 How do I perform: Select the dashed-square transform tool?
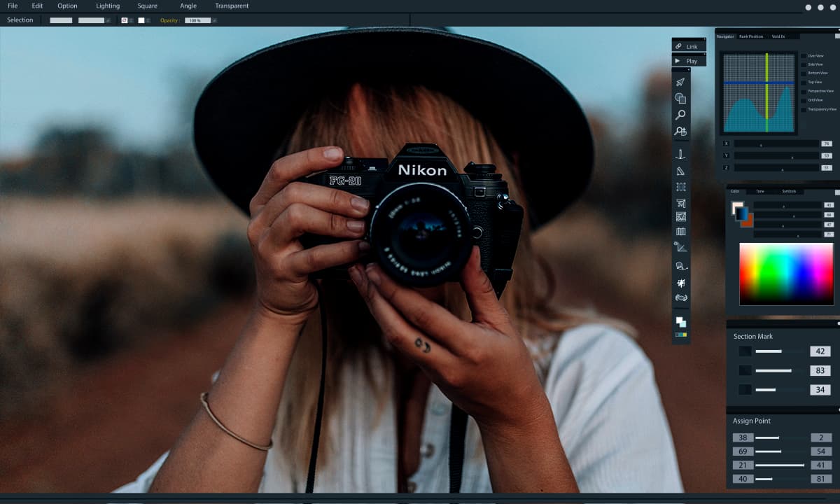pos(680,187)
